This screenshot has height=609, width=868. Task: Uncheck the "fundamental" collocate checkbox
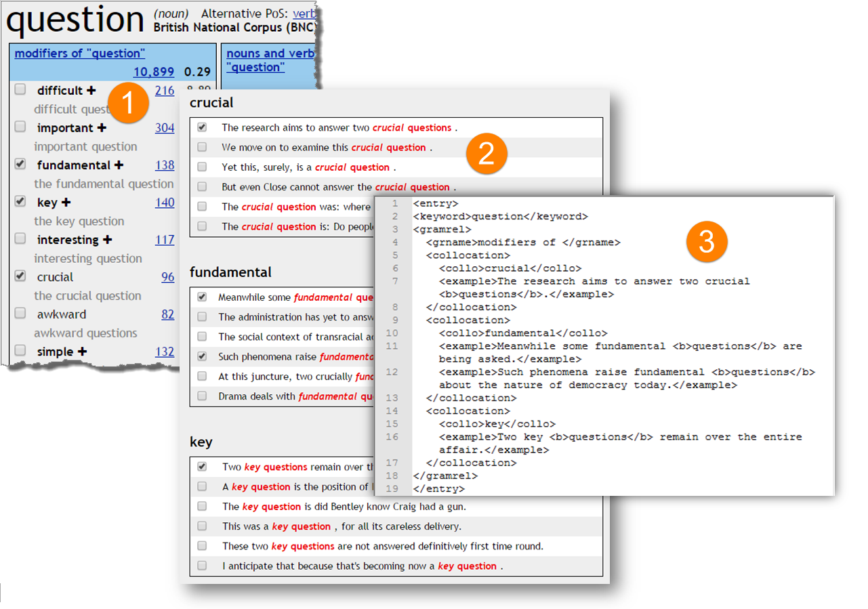point(20,163)
